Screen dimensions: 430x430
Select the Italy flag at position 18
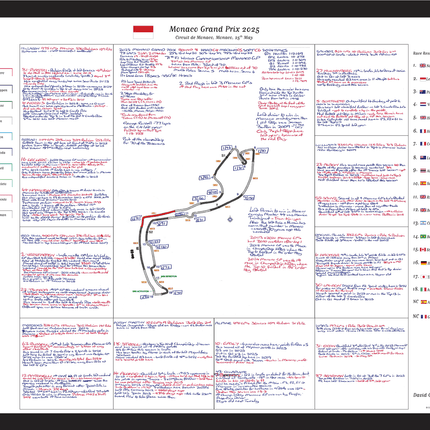[423, 289]
